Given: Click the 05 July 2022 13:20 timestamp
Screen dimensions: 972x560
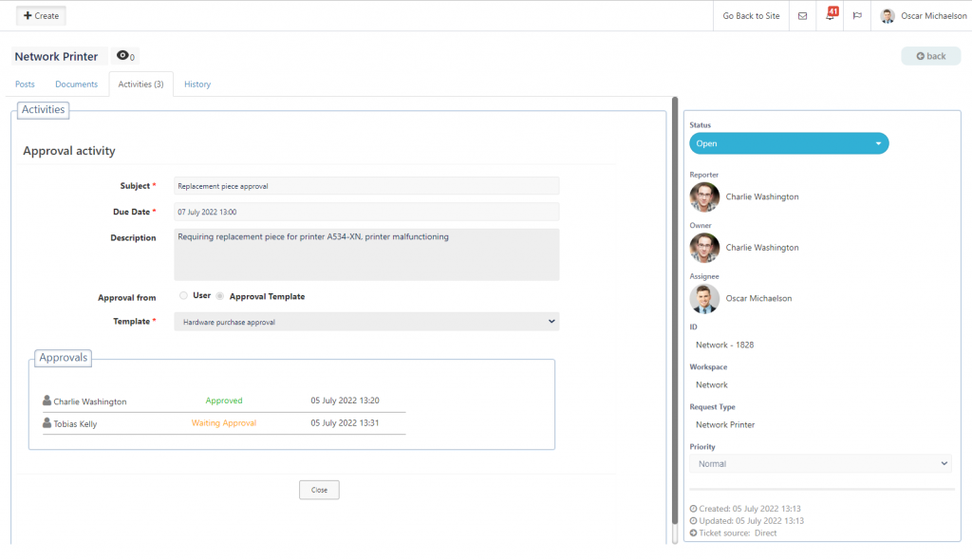Looking at the screenshot, I should [x=345, y=401].
